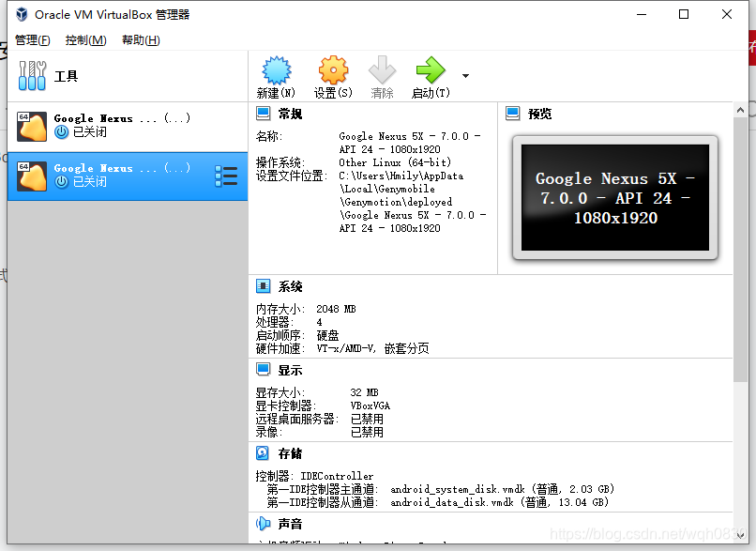
Task: Open the 存储 section heading link
Action: (x=290, y=453)
